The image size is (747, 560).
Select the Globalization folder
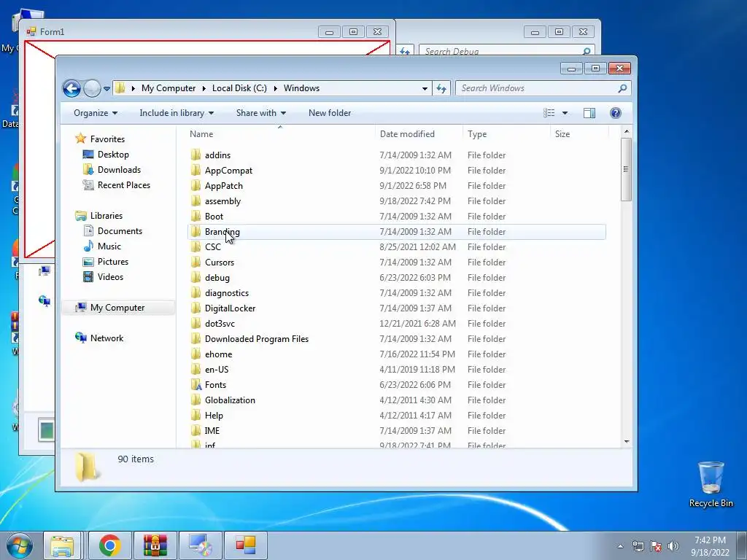pos(230,400)
